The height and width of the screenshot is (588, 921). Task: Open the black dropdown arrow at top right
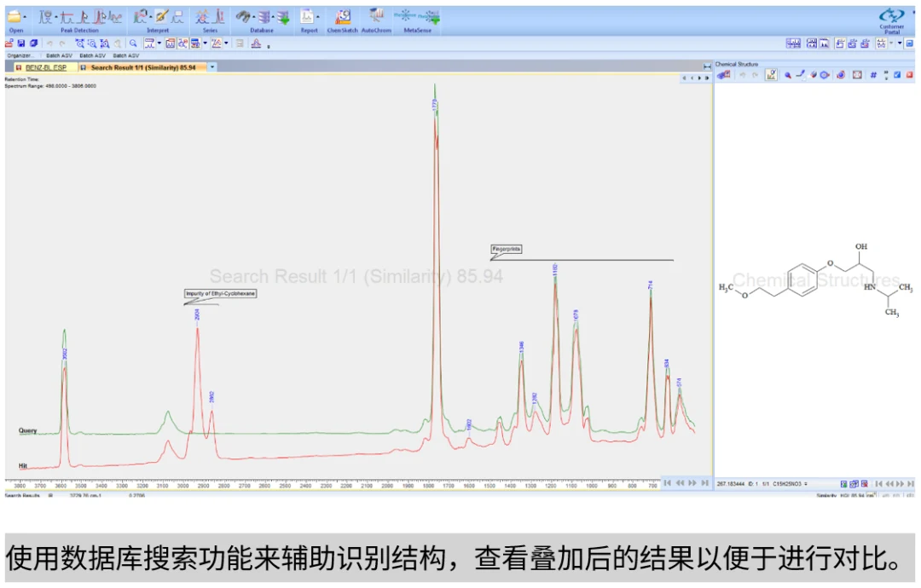coord(900,43)
